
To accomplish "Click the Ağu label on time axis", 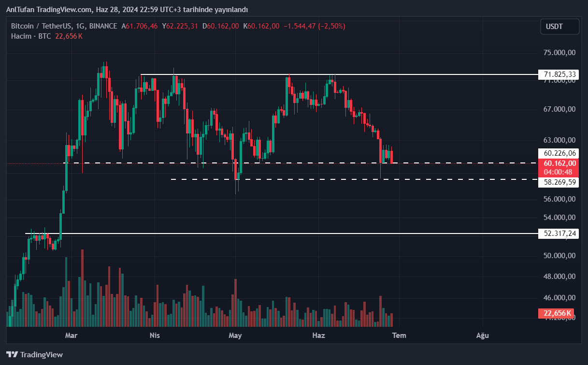I will point(482,335).
